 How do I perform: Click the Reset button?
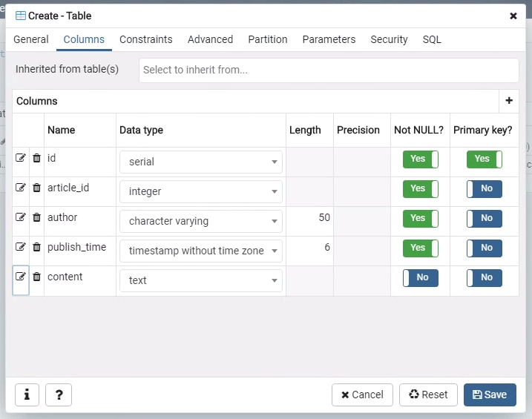(x=428, y=395)
